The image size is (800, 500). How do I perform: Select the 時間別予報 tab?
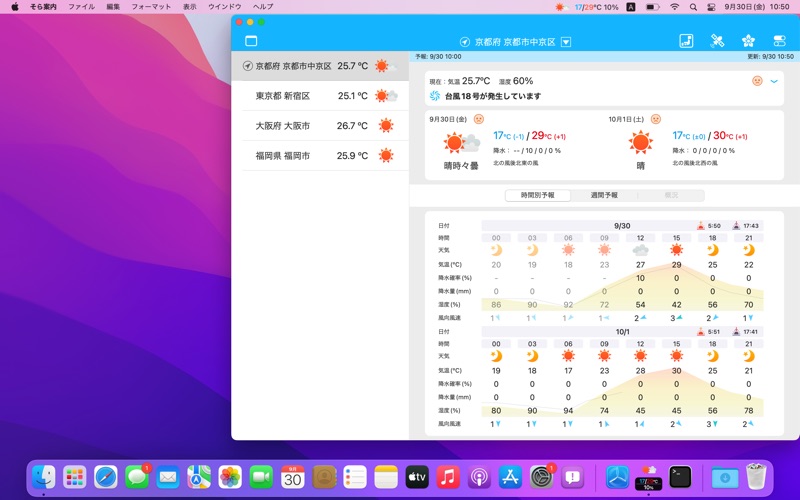pos(537,195)
